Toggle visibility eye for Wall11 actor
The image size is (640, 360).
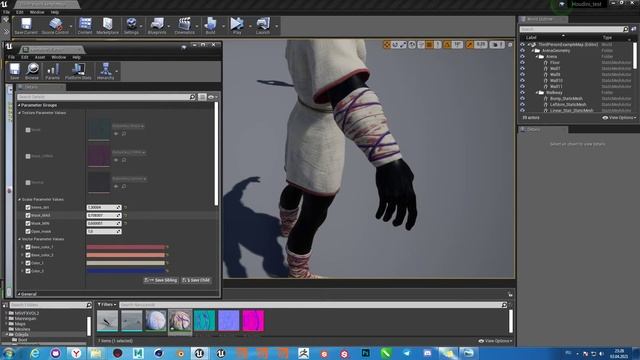point(522,87)
